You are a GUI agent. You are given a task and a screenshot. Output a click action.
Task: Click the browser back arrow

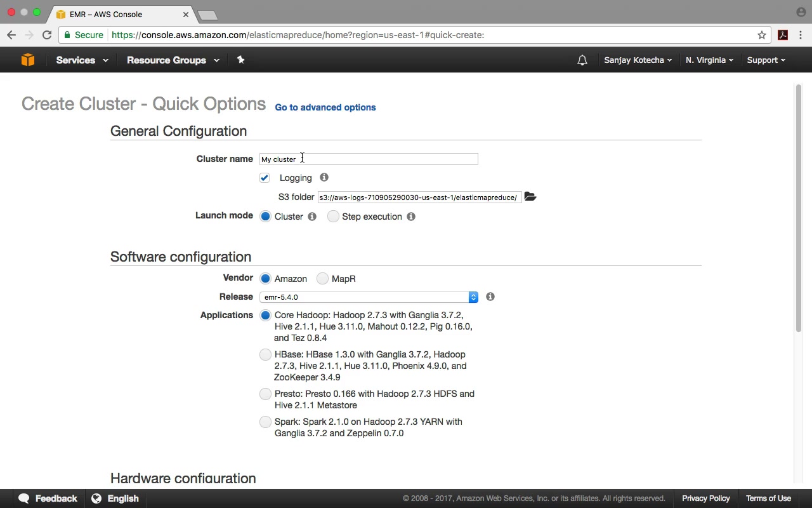pos(11,35)
